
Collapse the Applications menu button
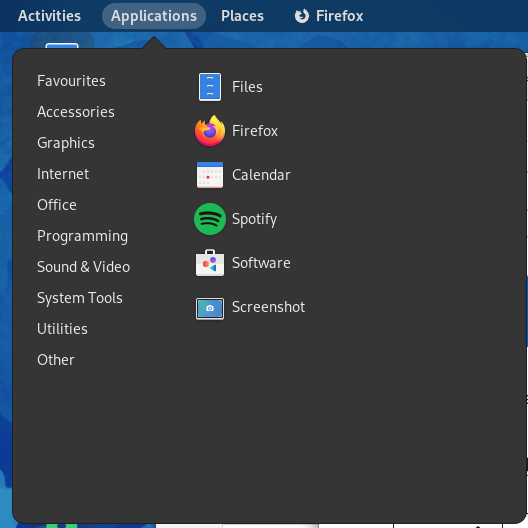point(154,16)
